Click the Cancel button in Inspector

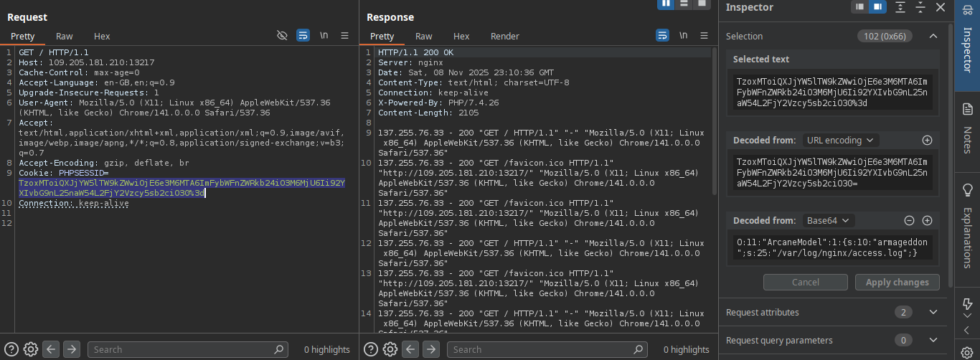coord(806,283)
